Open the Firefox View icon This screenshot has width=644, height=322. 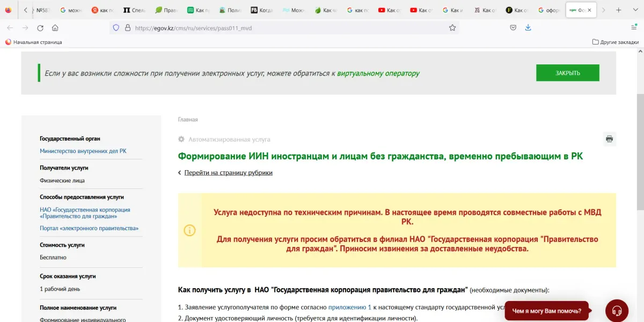(8, 10)
